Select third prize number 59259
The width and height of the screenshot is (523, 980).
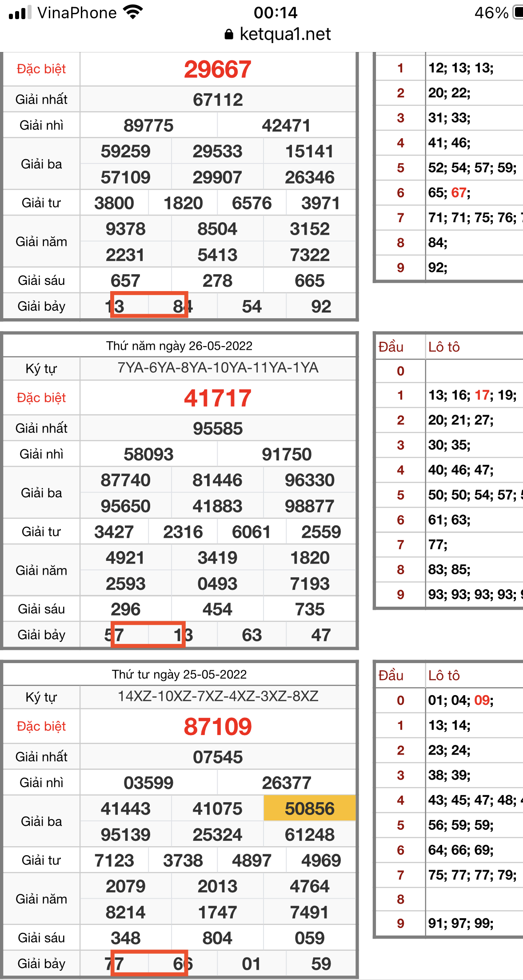point(125,151)
